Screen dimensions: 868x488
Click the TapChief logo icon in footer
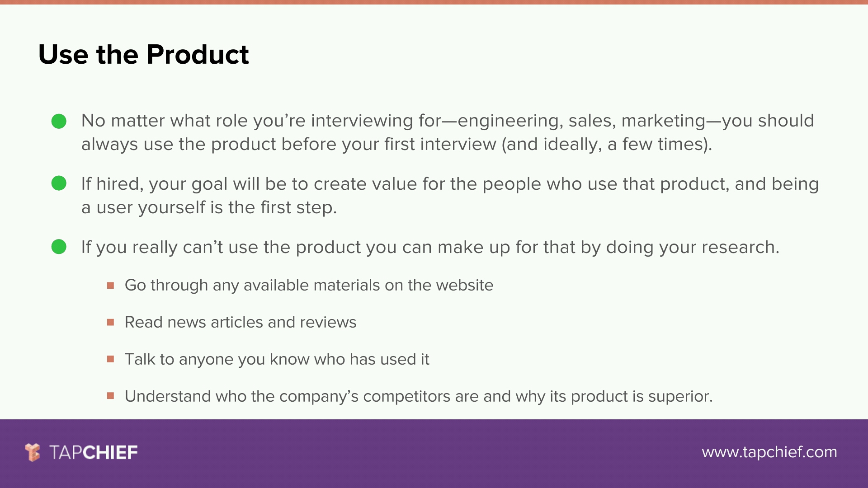[x=33, y=452]
